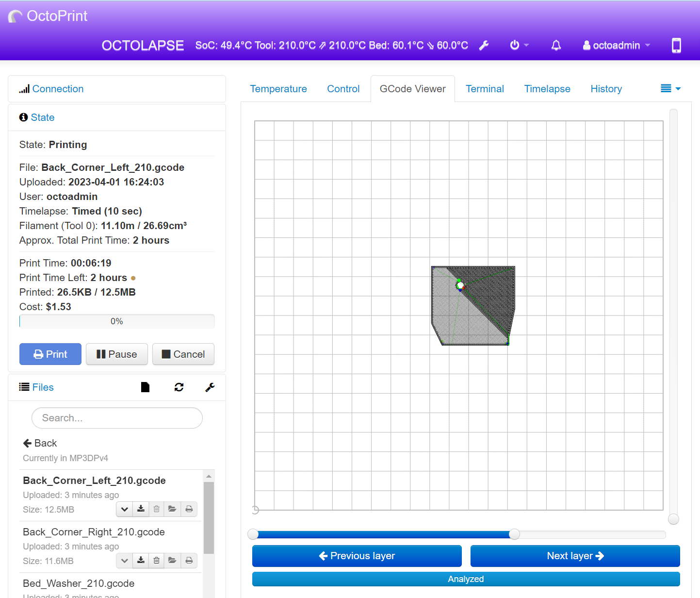Expand details for Back_Corner_Left_210.gcode

(x=125, y=509)
